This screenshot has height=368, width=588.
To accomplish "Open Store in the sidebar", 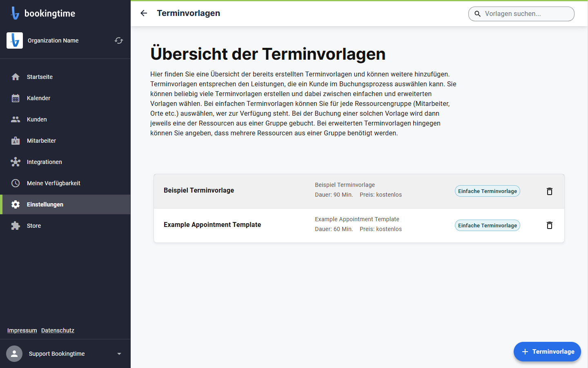I will 65,226.
